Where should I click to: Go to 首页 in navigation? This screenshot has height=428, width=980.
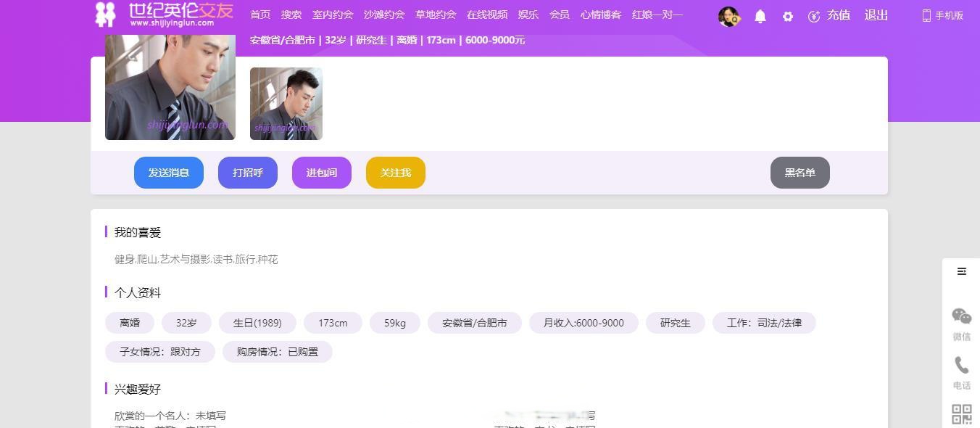[260, 15]
